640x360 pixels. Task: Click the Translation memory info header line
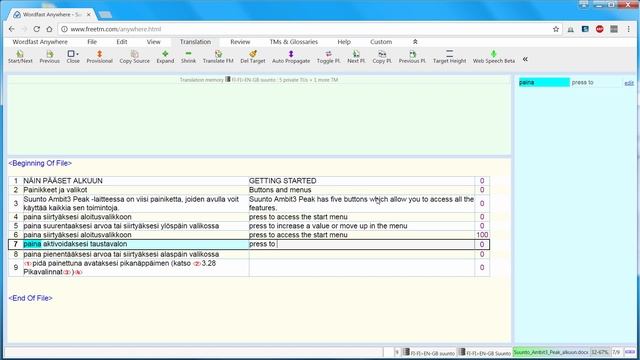259,80
